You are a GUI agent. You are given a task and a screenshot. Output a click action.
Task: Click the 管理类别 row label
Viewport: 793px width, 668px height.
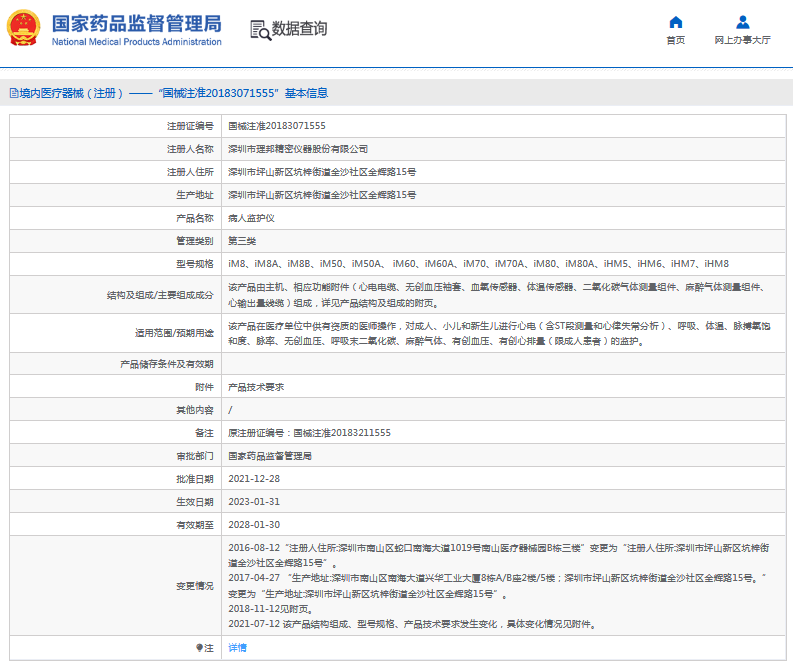coord(195,241)
